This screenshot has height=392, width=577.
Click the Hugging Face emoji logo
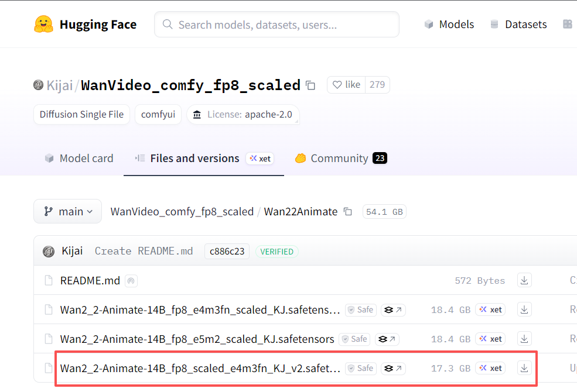click(43, 24)
